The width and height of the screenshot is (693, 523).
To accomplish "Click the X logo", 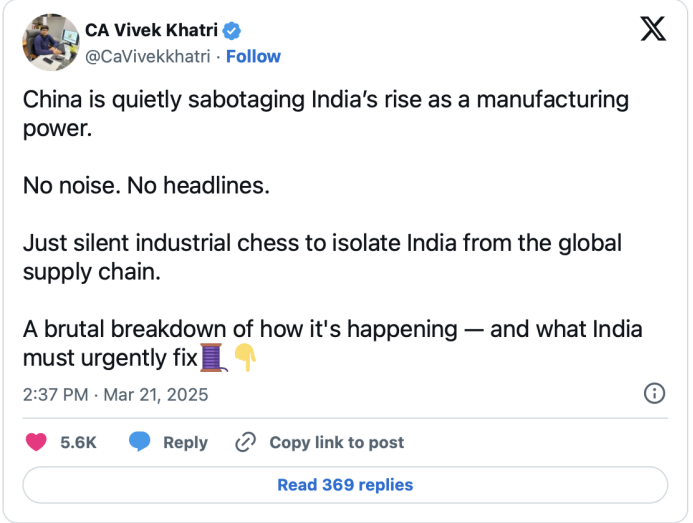I will click(653, 29).
